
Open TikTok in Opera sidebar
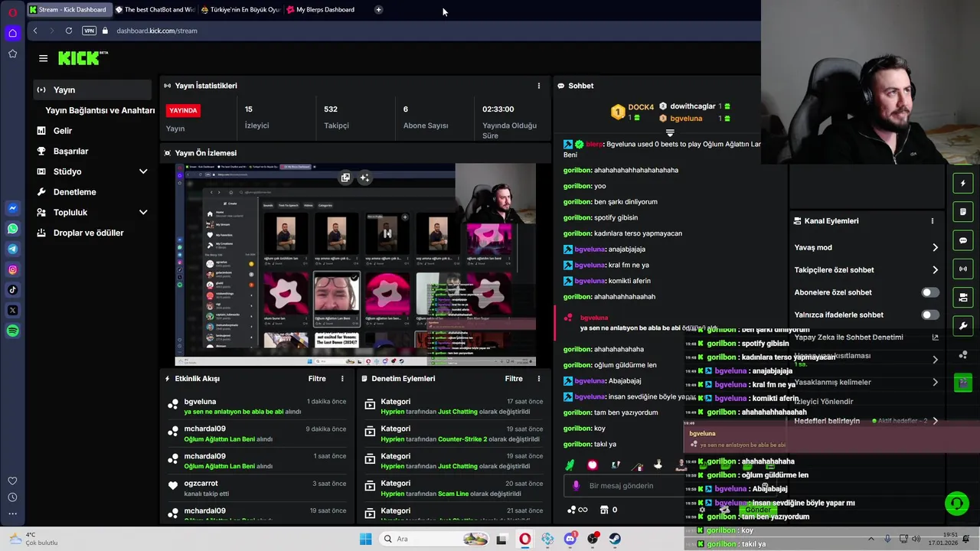click(12, 289)
